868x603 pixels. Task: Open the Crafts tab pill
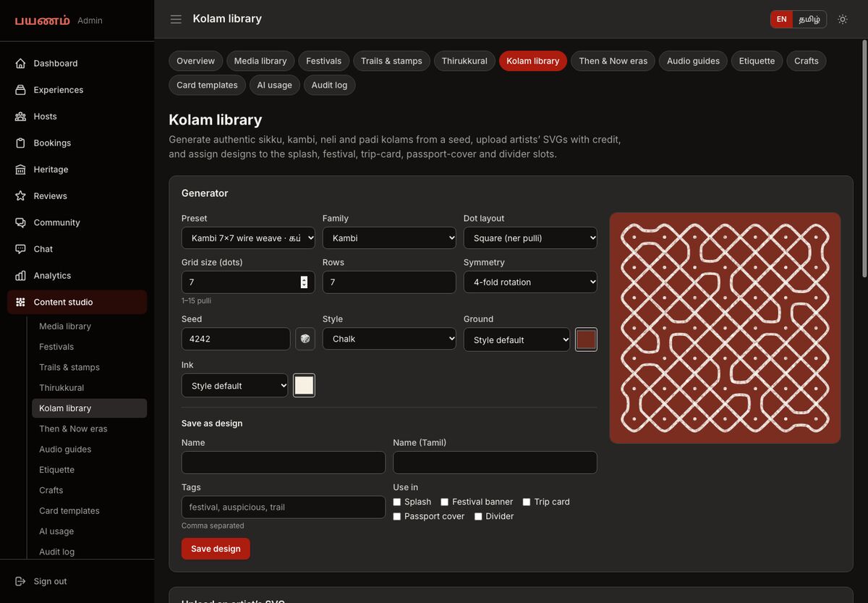click(807, 61)
